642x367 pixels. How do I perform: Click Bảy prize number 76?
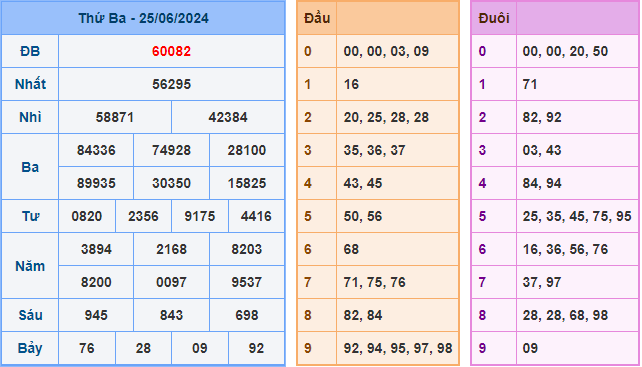coord(87,349)
